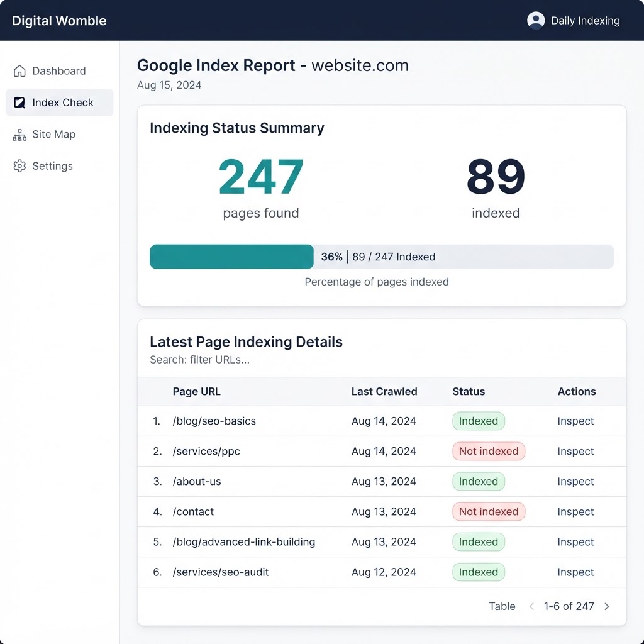Click the Last Crawled column header

pos(384,391)
